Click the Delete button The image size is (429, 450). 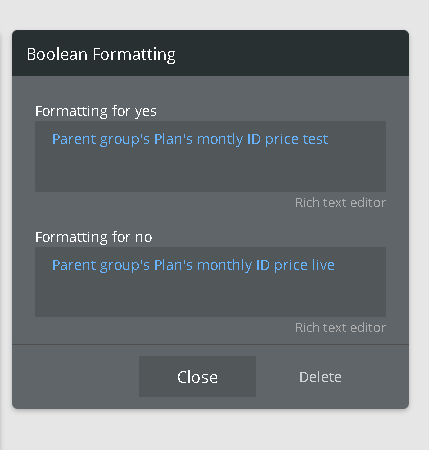click(320, 377)
